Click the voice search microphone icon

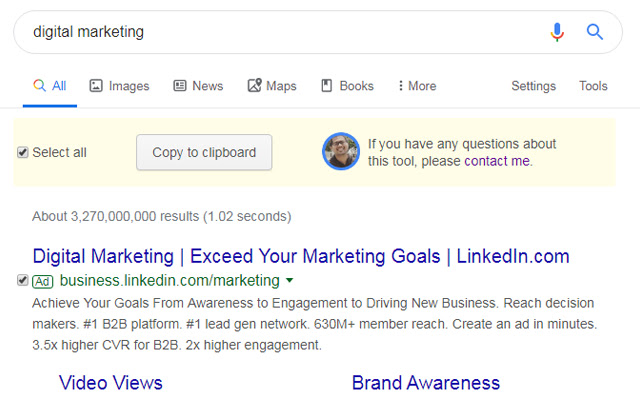tap(557, 32)
